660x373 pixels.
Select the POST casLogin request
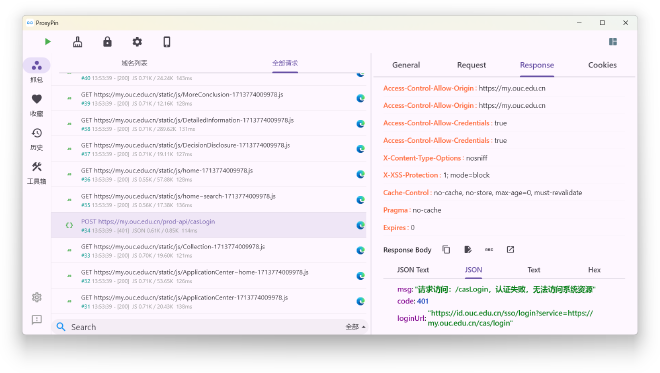(209, 225)
